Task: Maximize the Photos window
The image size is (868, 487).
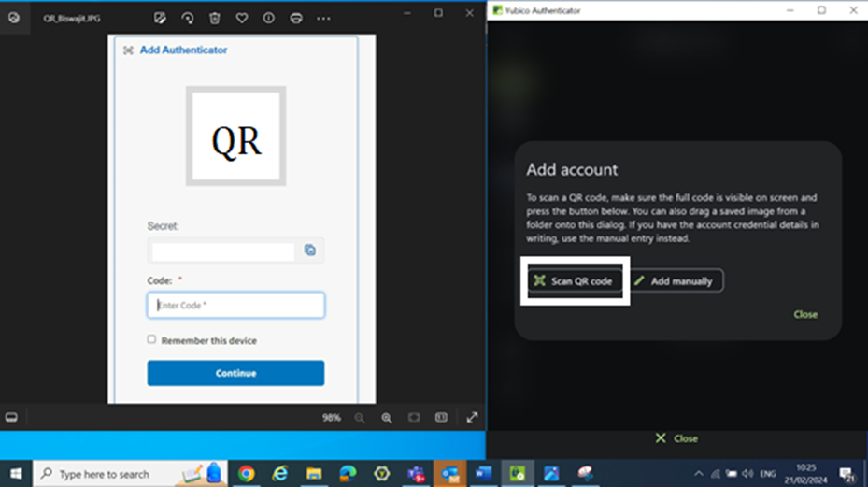Action: 438,13
